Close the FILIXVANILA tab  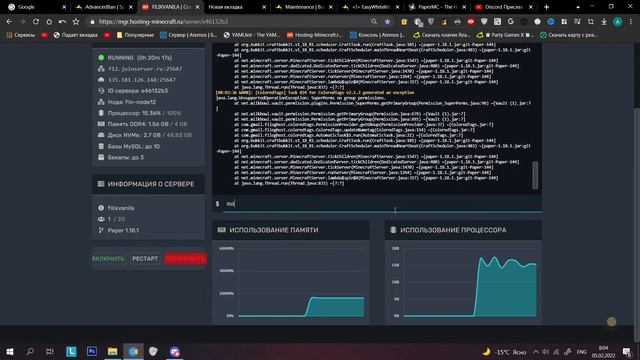point(197,7)
